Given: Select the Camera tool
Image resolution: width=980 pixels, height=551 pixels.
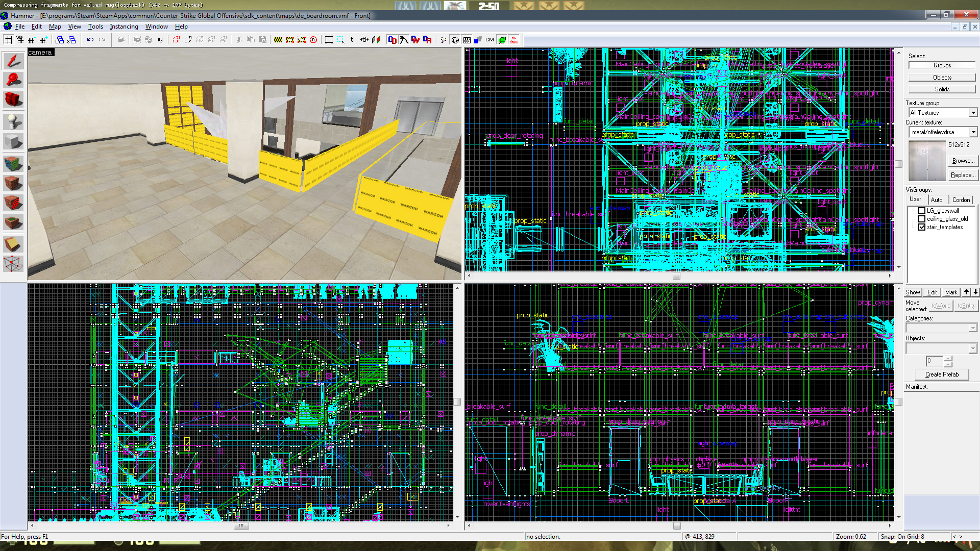Looking at the screenshot, I should tap(13, 98).
